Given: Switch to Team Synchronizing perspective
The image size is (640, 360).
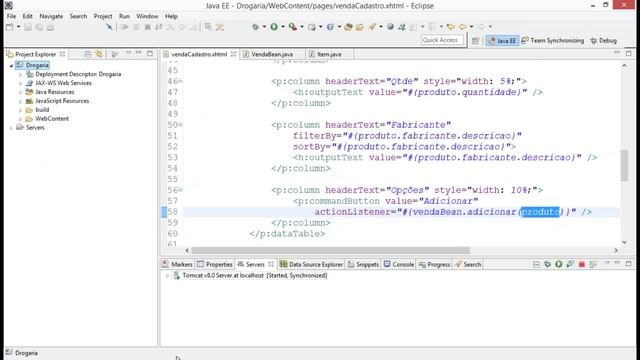Looking at the screenshot, I should (553, 40).
